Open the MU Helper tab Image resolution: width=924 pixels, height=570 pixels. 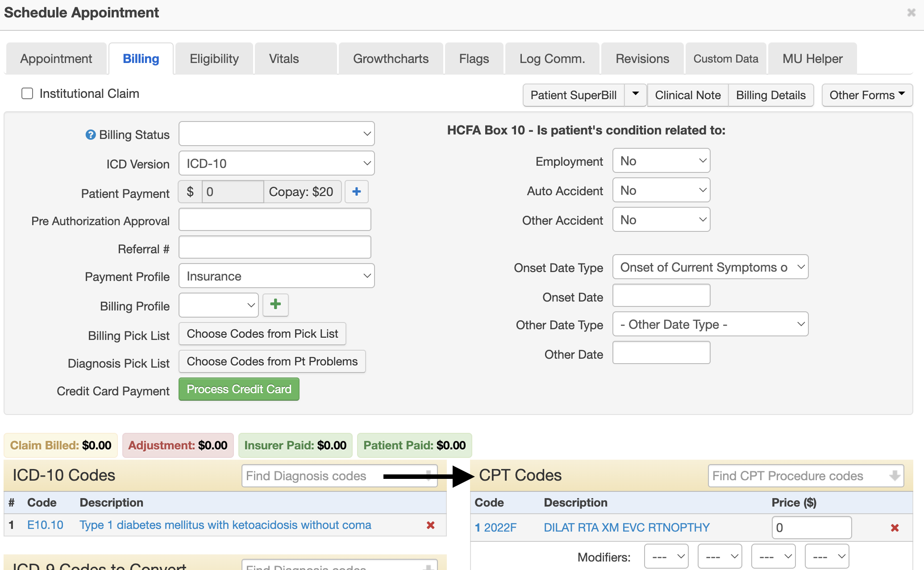tap(812, 59)
